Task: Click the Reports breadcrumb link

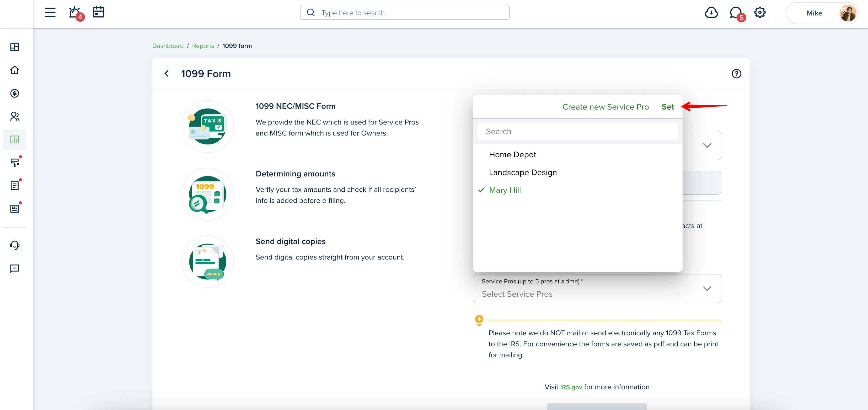Action: (203, 46)
